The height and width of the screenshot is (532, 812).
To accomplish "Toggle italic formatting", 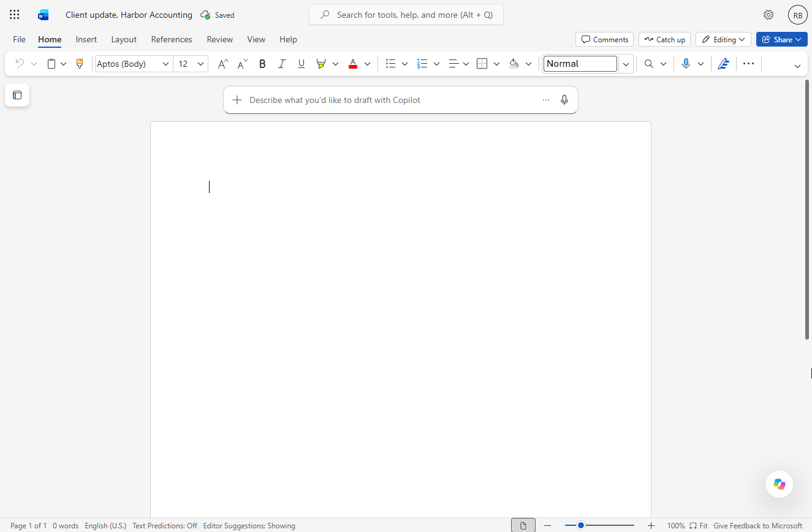I will click(x=282, y=64).
